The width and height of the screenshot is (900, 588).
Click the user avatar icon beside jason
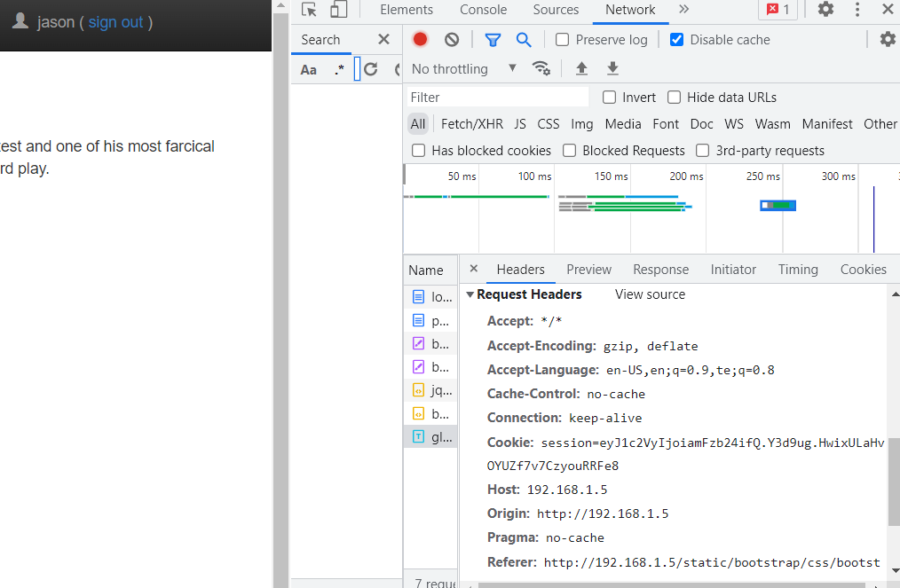point(20,21)
